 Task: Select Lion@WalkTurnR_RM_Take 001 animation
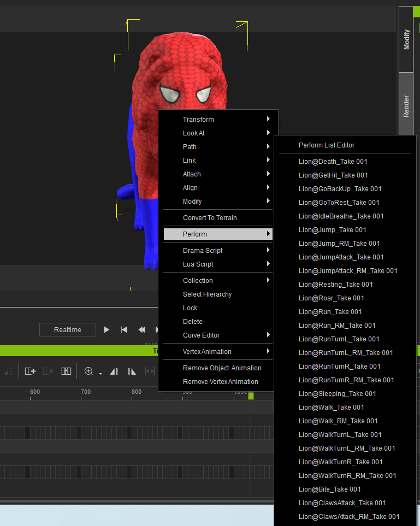pos(345,476)
